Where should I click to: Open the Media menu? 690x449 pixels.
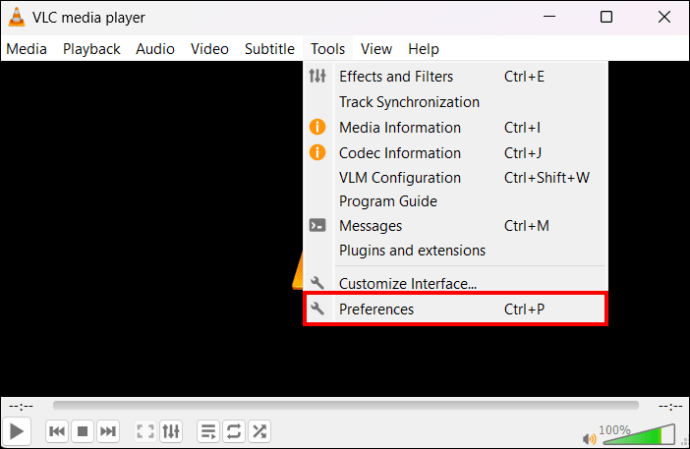(26, 48)
